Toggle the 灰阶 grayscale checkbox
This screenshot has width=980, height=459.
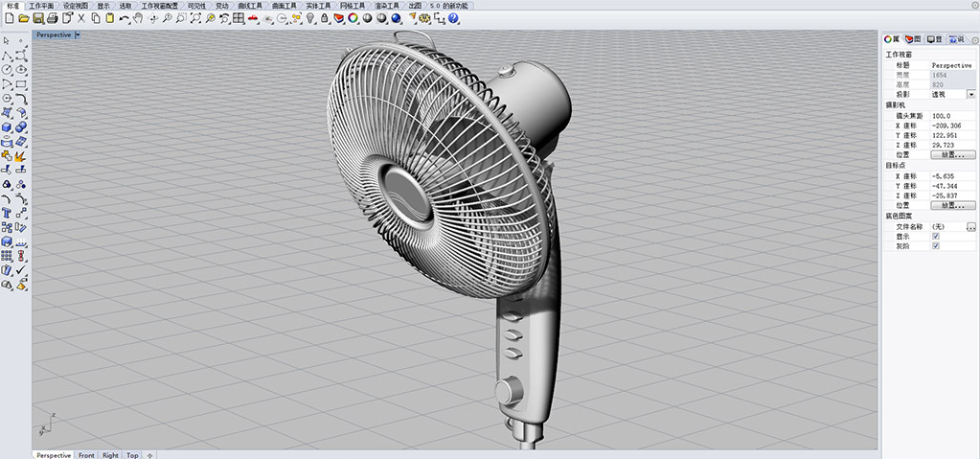pyautogui.click(x=936, y=246)
